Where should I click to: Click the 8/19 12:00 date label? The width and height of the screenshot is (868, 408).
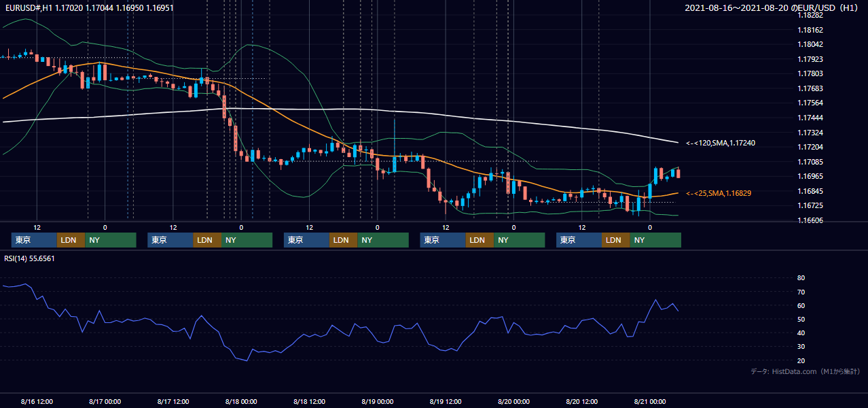pos(446,402)
